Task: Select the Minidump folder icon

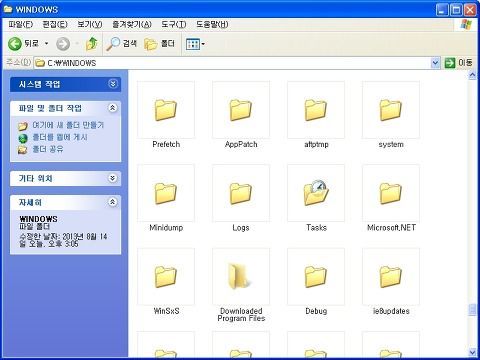Action: tap(165, 193)
